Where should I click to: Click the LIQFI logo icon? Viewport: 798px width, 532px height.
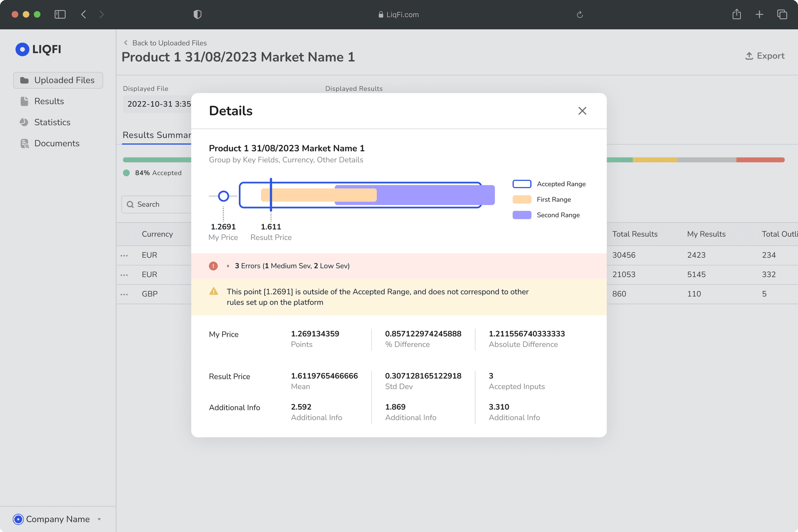[22, 49]
